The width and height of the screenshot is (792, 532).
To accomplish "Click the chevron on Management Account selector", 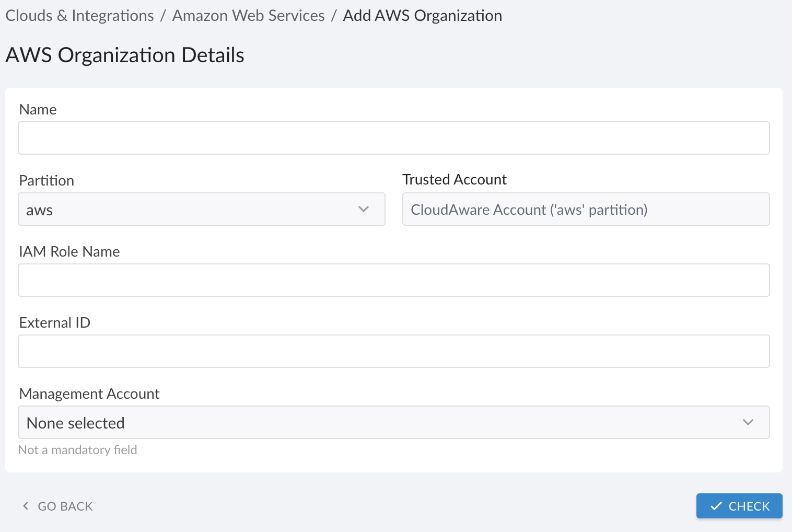I will tap(748, 422).
